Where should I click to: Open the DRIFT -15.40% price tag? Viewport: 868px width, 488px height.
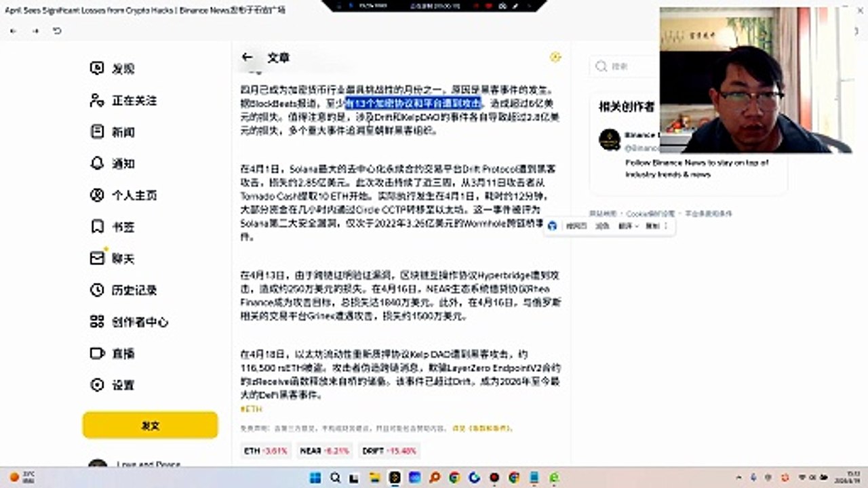tap(389, 451)
